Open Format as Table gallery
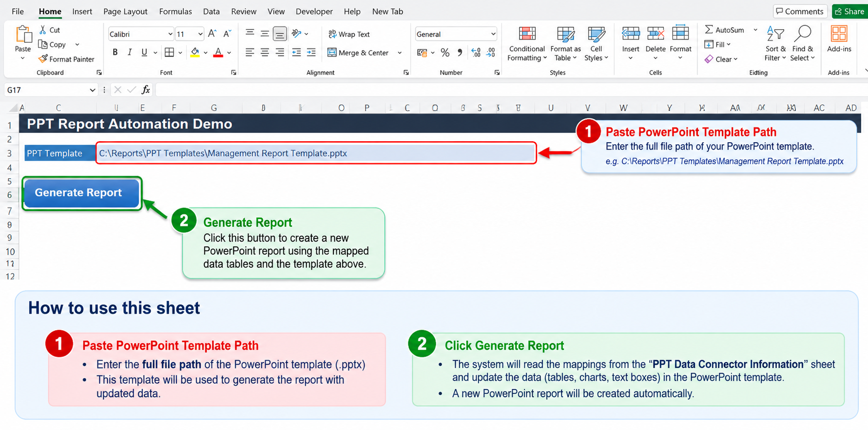 [x=565, y=44]
